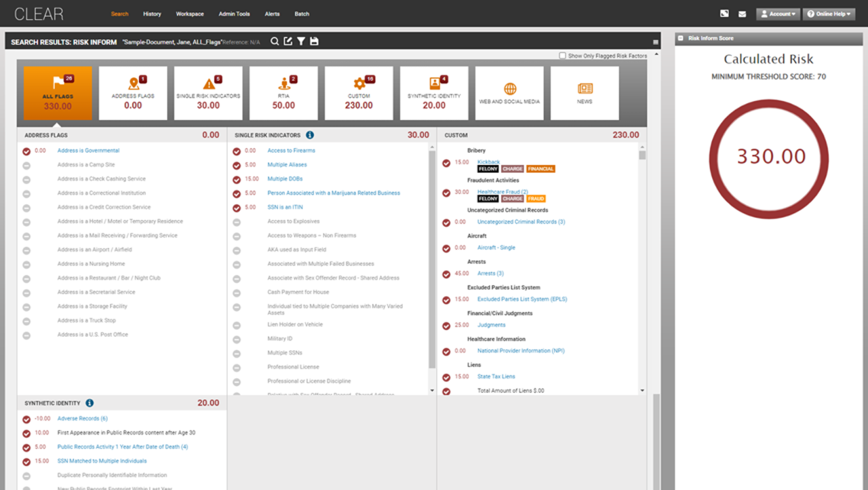Collapse the Risk Inform Score panel
868x490 pixels.
point(680,39)
